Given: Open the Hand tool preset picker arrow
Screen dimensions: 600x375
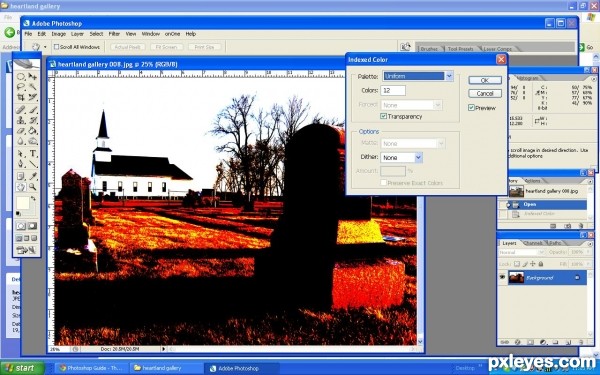Looking at the screenshot, I should [45, 47].
